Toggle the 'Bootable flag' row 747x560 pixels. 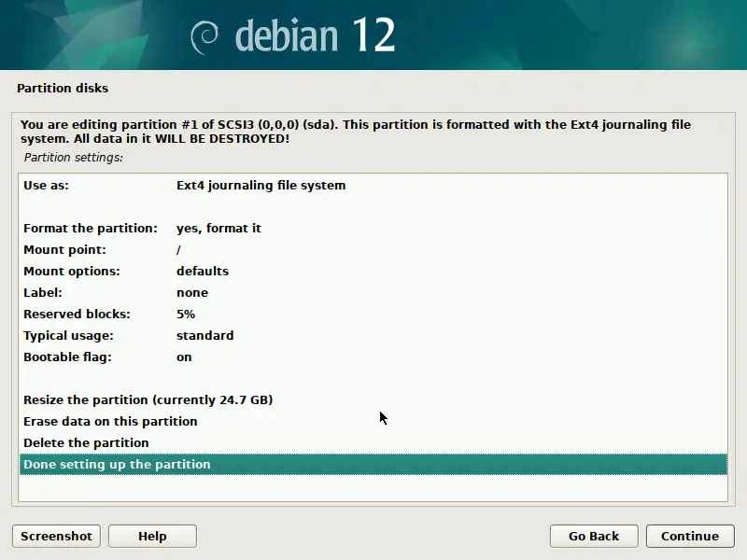[x=373, y=357]
